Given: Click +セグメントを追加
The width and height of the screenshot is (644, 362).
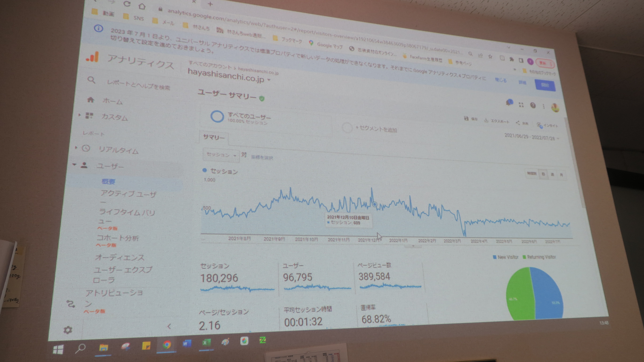Looking at the screenshot, I should coord(376,129).
